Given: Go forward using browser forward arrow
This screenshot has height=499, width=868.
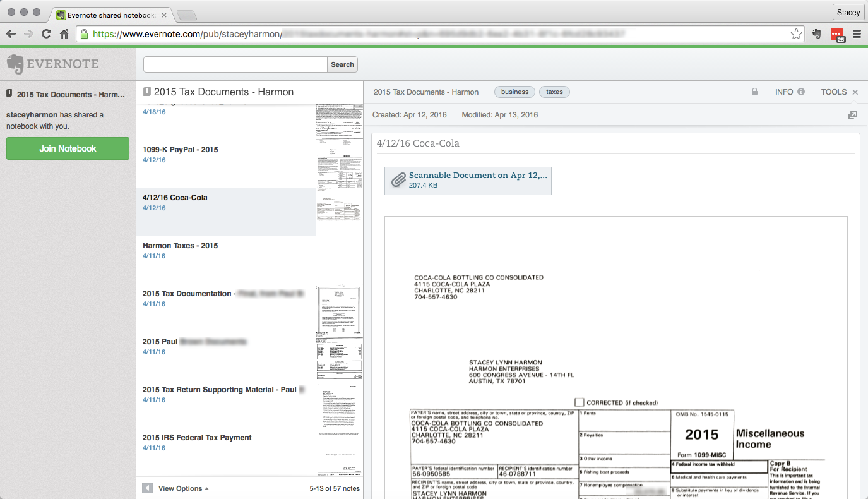Looking at the screenshot, I should pos(28,34).
